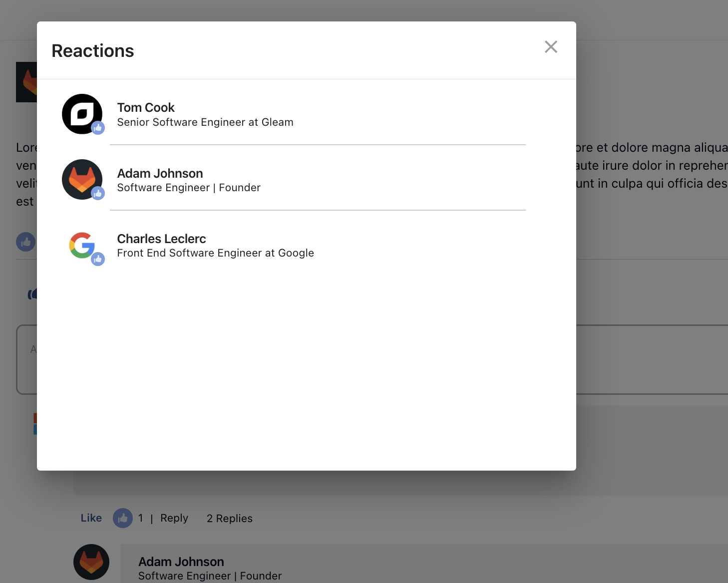Click 'Senior Software Engineer at Gleam' text

coord(205,122)
